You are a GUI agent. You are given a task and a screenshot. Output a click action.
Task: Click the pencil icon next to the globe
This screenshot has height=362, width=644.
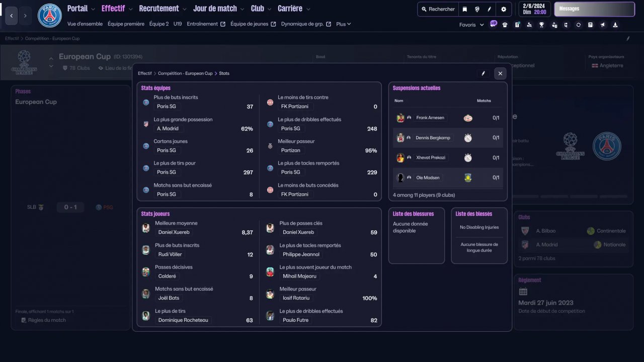[x=489, y=9]
